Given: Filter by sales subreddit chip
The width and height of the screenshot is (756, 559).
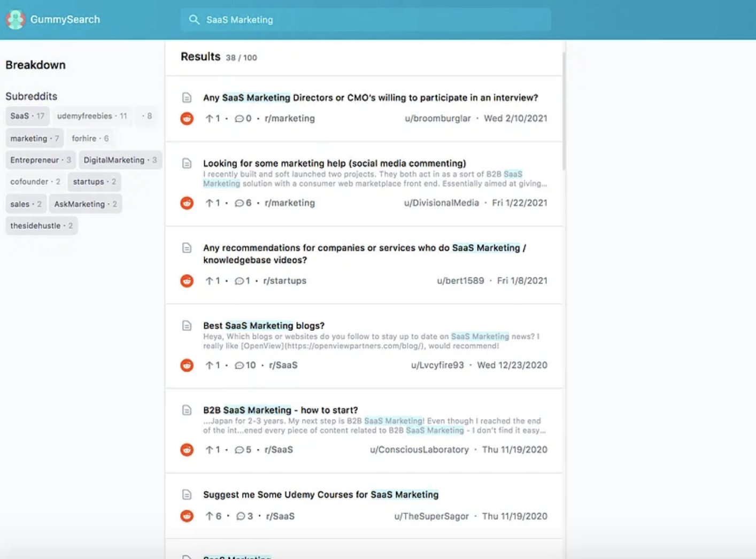Looking at the screenshot, I should click(x=26, y=204).
